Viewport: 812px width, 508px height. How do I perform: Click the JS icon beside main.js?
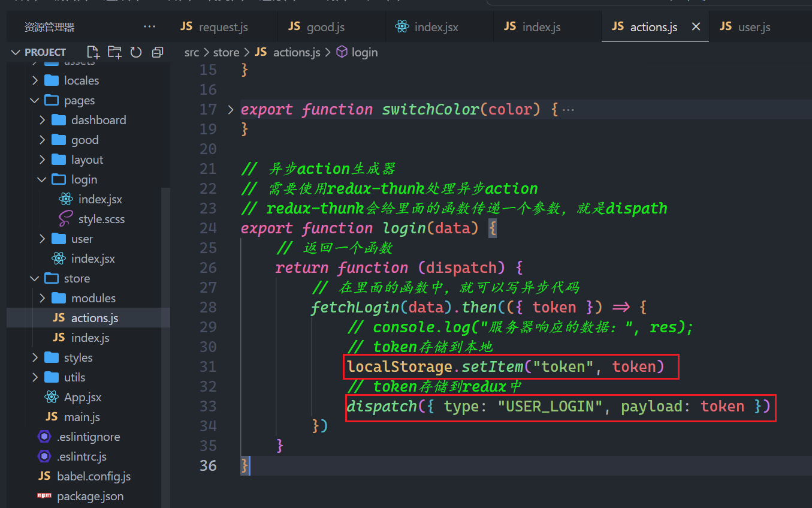[52, 417]
